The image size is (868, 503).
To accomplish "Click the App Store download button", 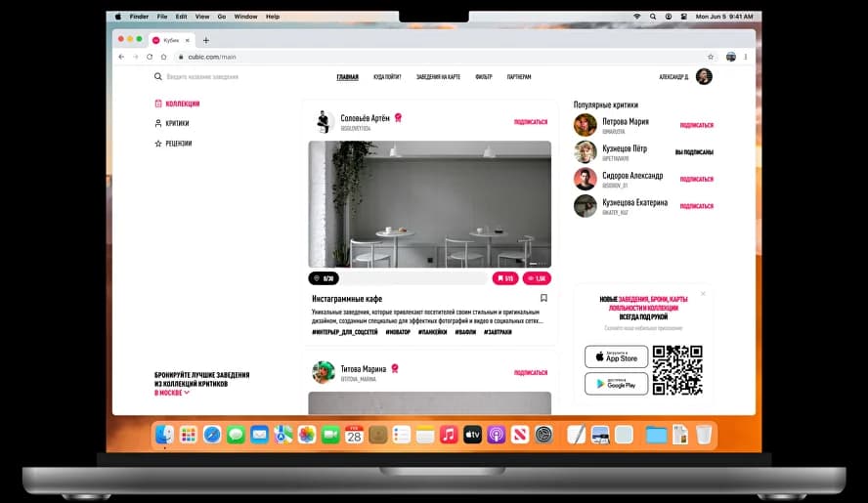I will pyautogui.click(x=616, y=356).
